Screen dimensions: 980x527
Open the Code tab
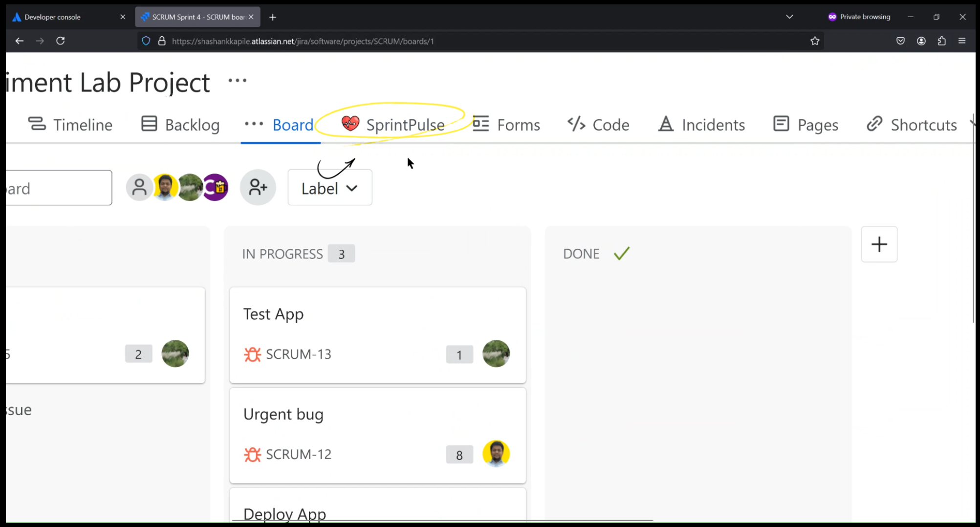pos(598,125)
